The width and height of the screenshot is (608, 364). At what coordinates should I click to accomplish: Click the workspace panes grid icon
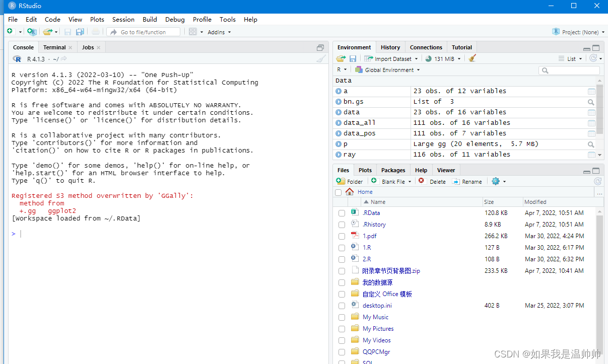192,32
